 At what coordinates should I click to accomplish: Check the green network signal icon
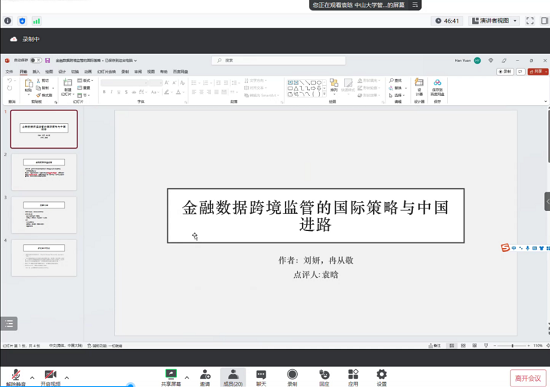(x=36, y=21)
